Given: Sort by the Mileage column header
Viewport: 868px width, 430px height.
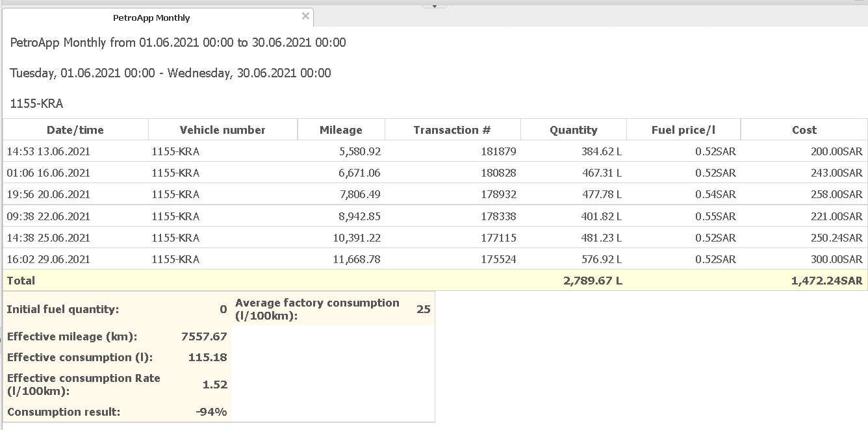Looking at the screenshot, I should [341, 130].
